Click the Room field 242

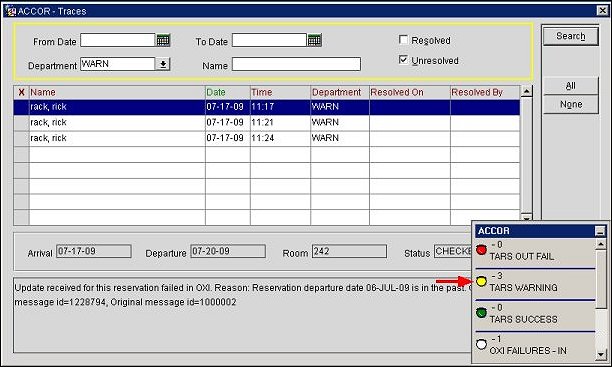349,251
